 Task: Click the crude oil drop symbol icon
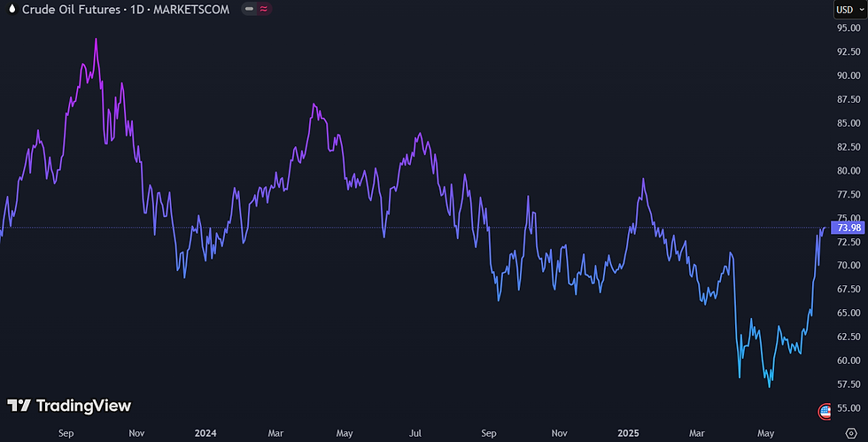[x=12, y=9]
